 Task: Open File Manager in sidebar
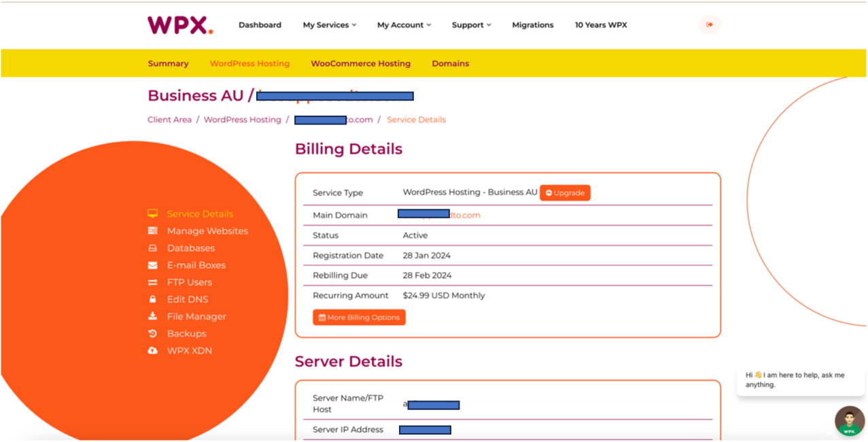(196, 316)
